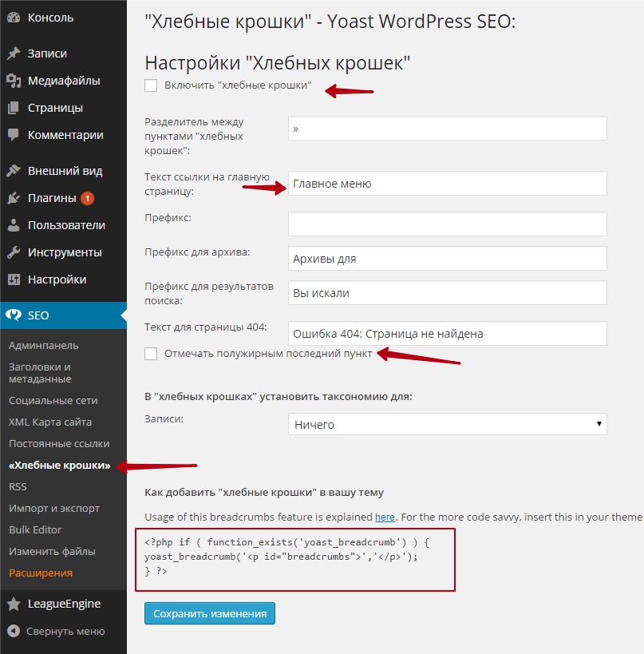644x654 pixels.
Task: Toggle Отмечать полужирным последний пункт checkbox
Action: pyautogui.click(x=151, y=354)
